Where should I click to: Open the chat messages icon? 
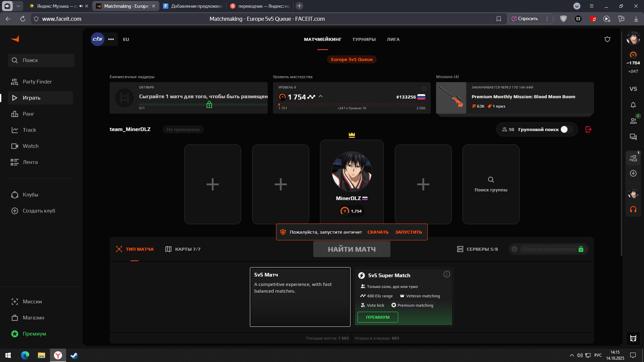click(x=633, y=137)
